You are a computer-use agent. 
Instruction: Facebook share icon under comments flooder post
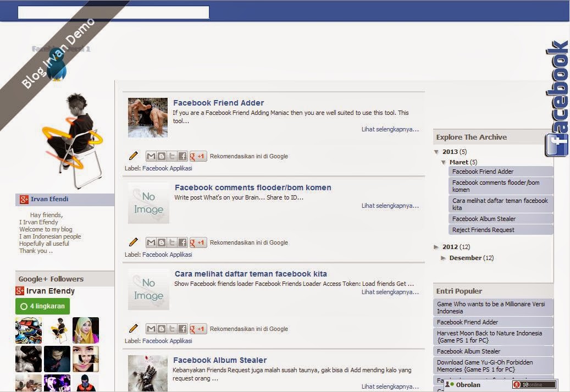tap(182, 242)
